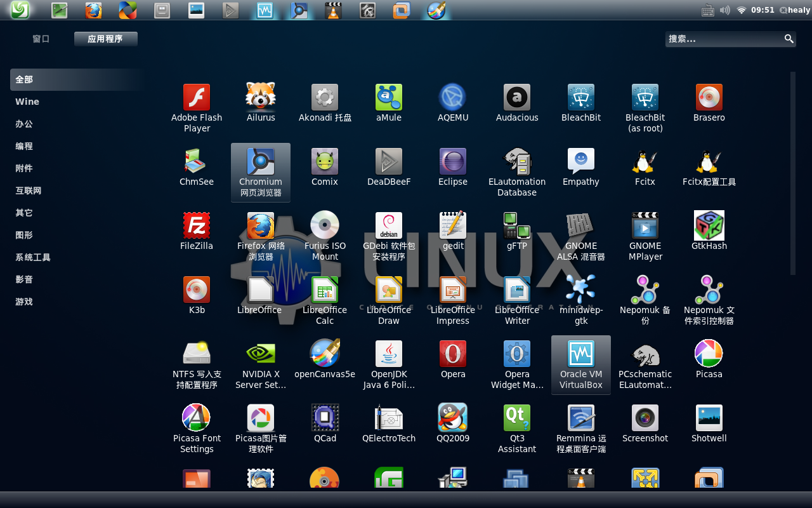The image size is (812, 508).
Task: Select the 全部 category
Action: 77,79
